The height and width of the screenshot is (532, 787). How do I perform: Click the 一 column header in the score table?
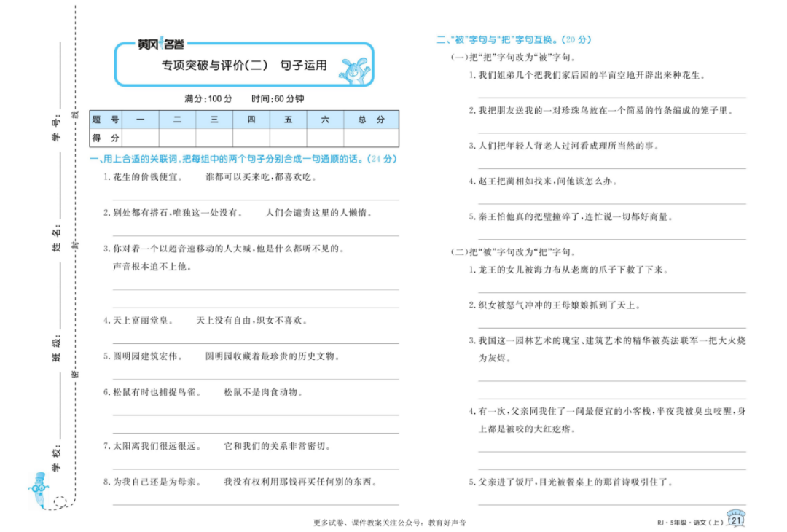[x=141, y=120]
